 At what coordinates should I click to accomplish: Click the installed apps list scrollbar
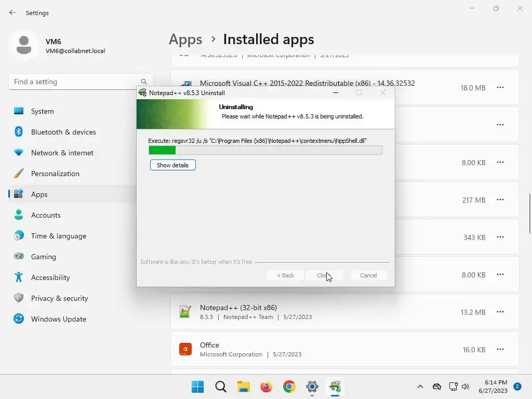point(529,214)
